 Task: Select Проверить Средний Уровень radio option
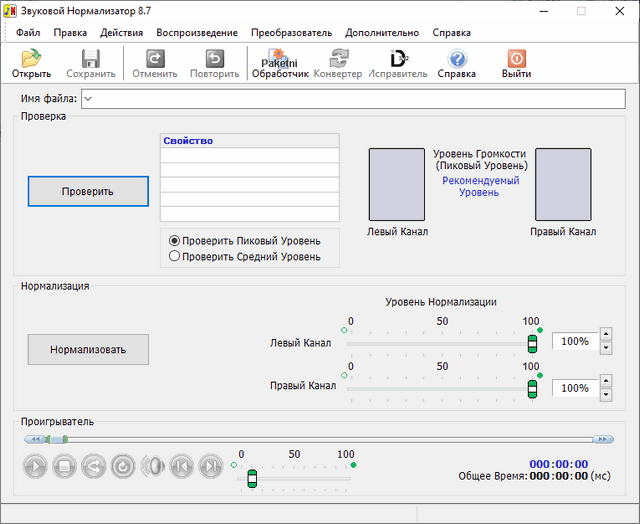coord(175,256)
